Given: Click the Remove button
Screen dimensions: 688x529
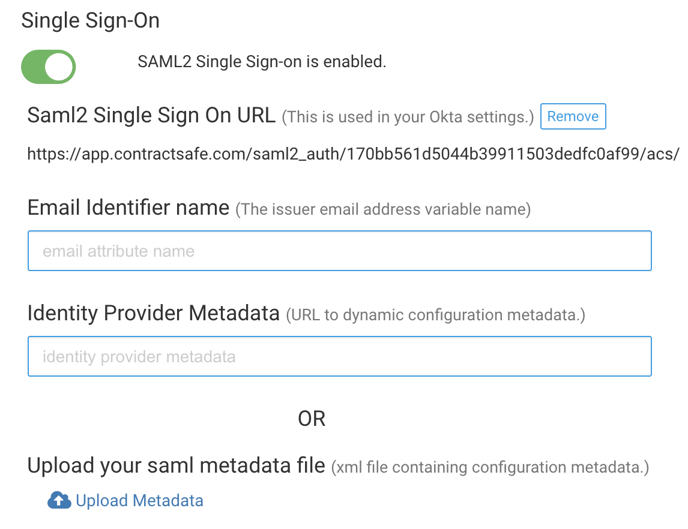Looking at the screenshot, I should (x=573, y=116).
